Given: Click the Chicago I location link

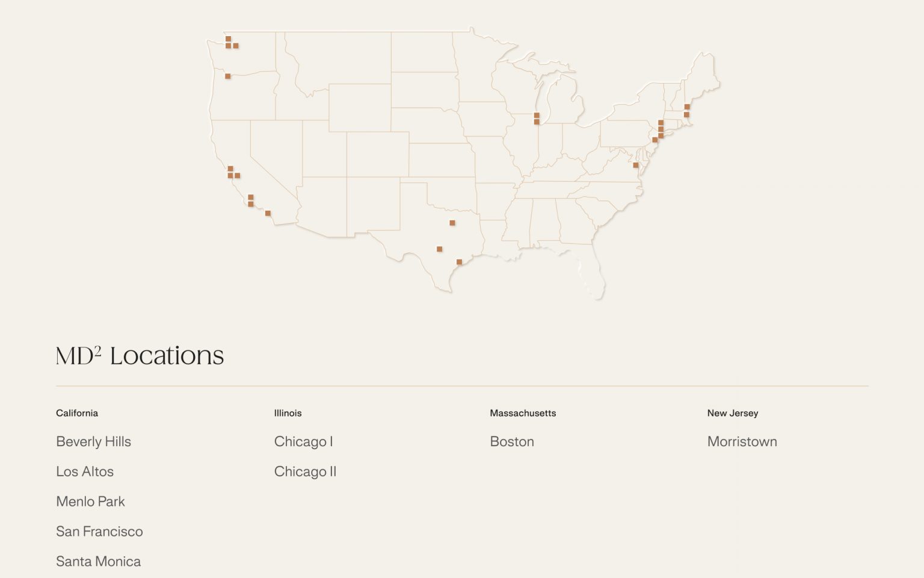Looking at the screenshot, I should [x=303, y=441].
